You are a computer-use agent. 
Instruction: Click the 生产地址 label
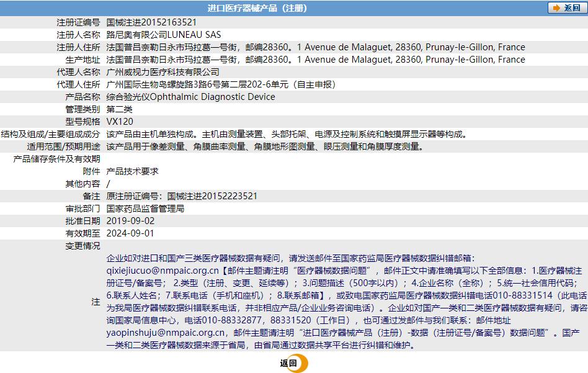[x=83, y=60]
